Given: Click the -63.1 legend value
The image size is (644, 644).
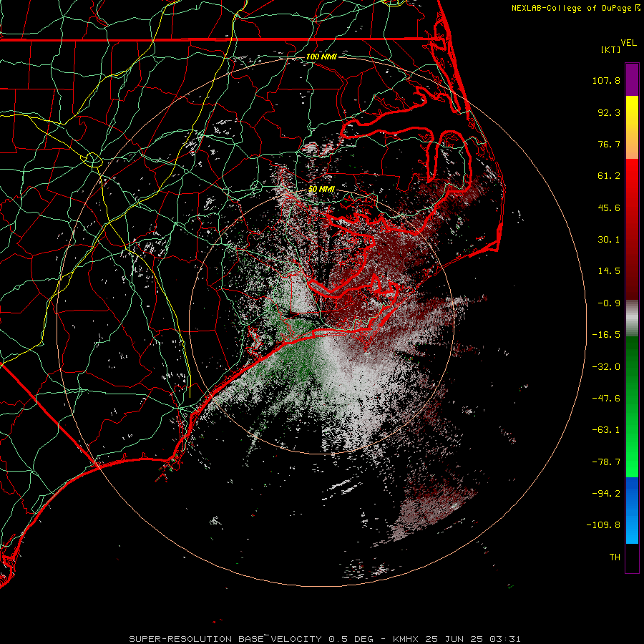Looking at the screenshot, I should point(606,430).
